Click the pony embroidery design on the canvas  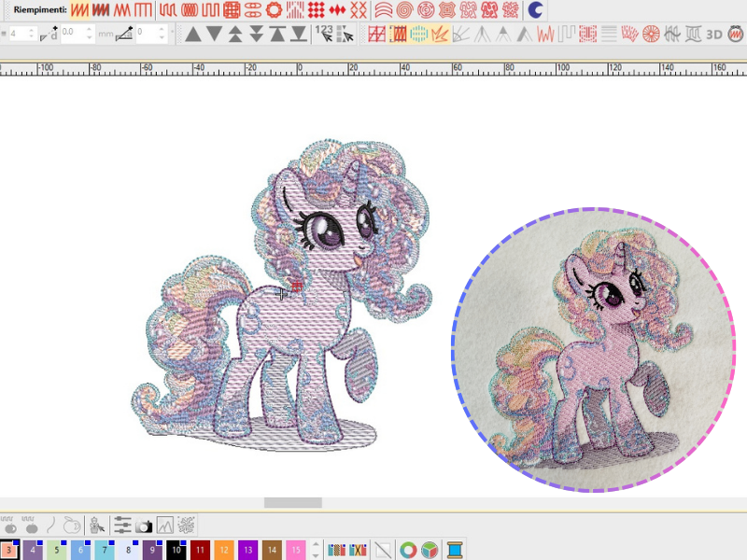tap(281, 295)
